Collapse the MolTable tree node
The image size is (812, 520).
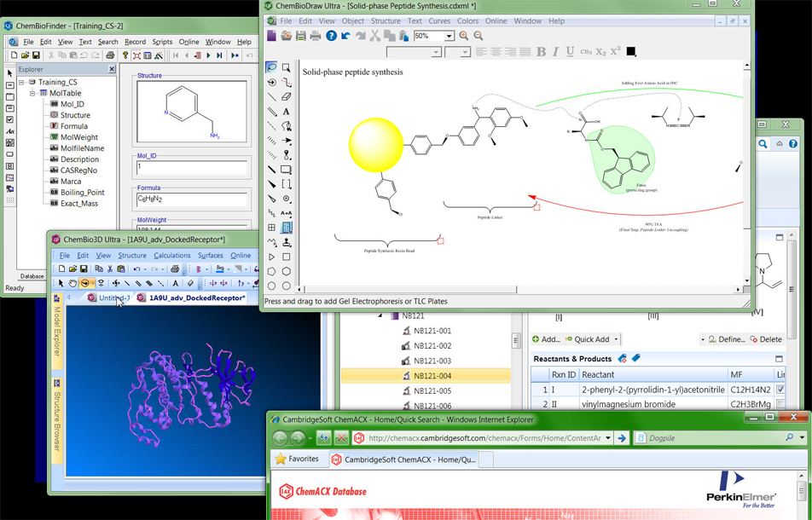pyautogui.click(x=32, y=94)
